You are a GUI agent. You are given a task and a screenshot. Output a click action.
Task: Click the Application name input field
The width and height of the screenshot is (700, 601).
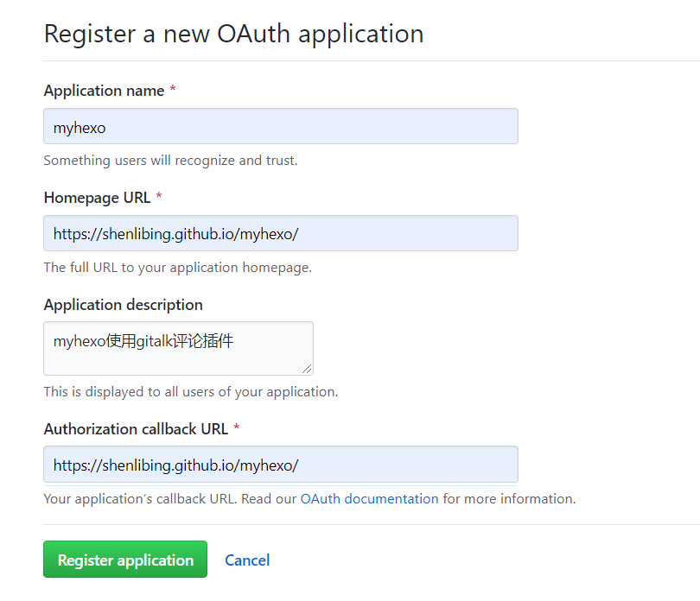(x=280, y=127)
